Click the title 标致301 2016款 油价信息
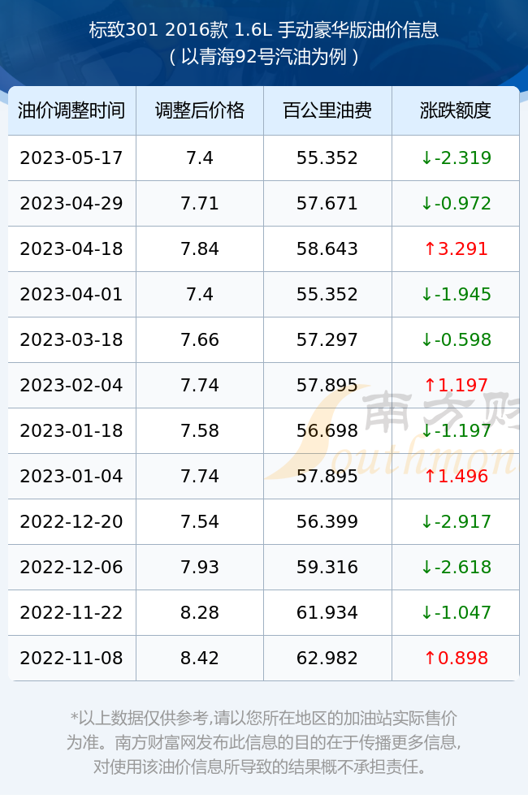 (x=264, y=29)
